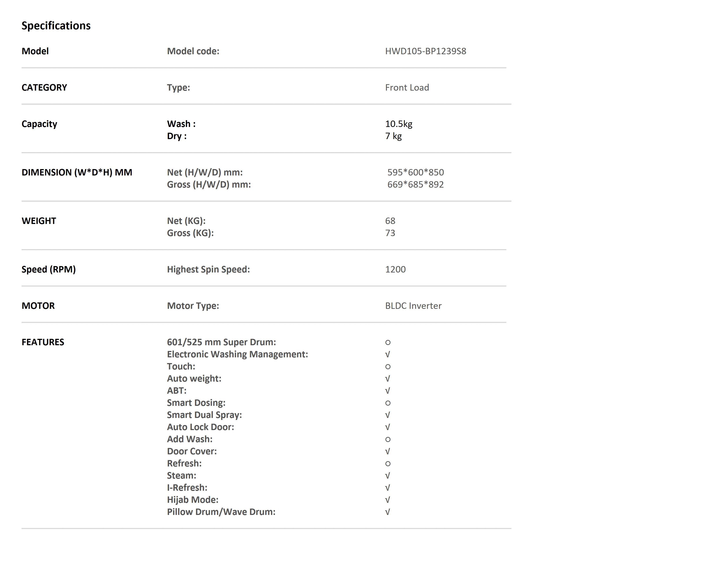
Task: Select the 10.5kg wash capacity value
Action: [399, 124]
